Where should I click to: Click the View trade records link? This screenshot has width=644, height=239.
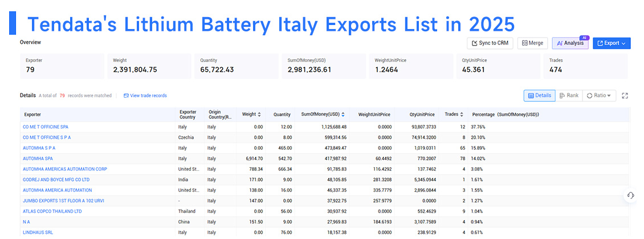pyautogui.click(x=145, y=96)
